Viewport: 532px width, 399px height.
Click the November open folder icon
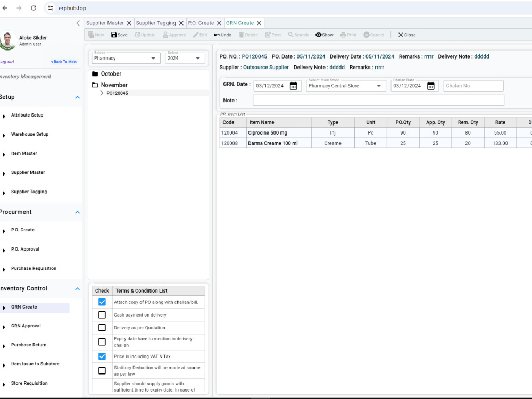click(95, 85)
